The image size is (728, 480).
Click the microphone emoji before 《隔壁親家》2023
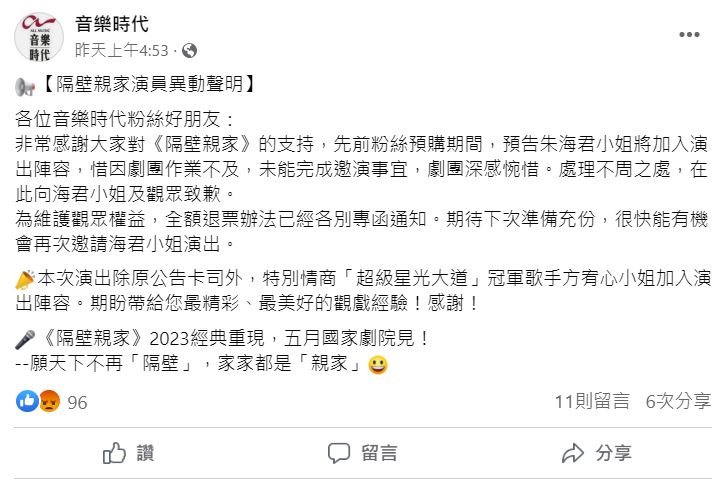coord(25,339)
